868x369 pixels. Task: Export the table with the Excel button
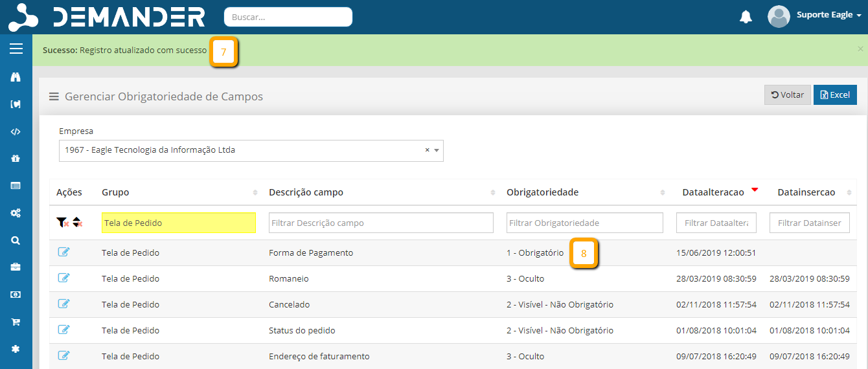835,95
